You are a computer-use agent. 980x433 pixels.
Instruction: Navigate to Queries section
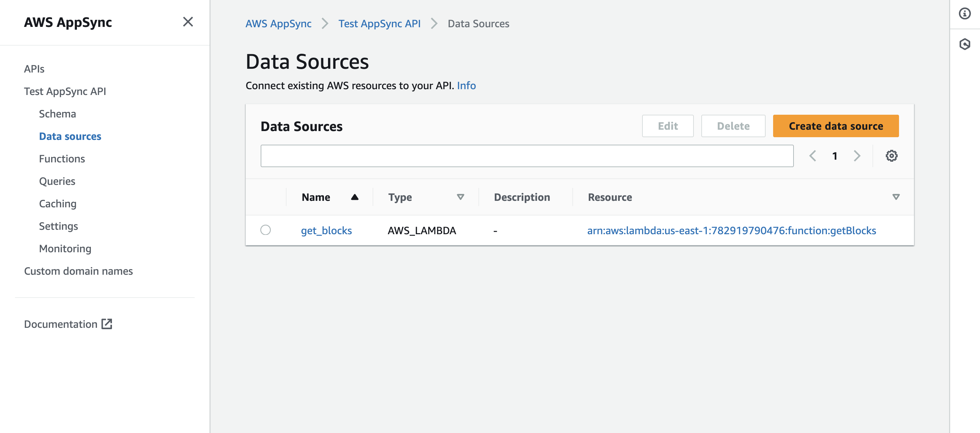click(x=57, y=181)
